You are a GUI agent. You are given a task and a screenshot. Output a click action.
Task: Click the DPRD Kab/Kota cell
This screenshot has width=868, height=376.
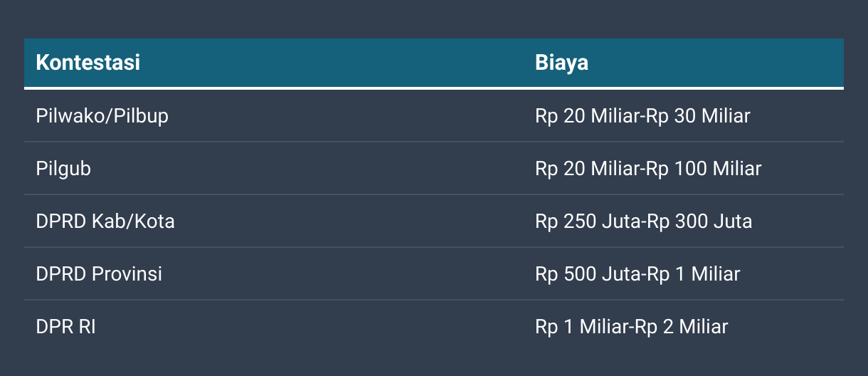point(105,221)
